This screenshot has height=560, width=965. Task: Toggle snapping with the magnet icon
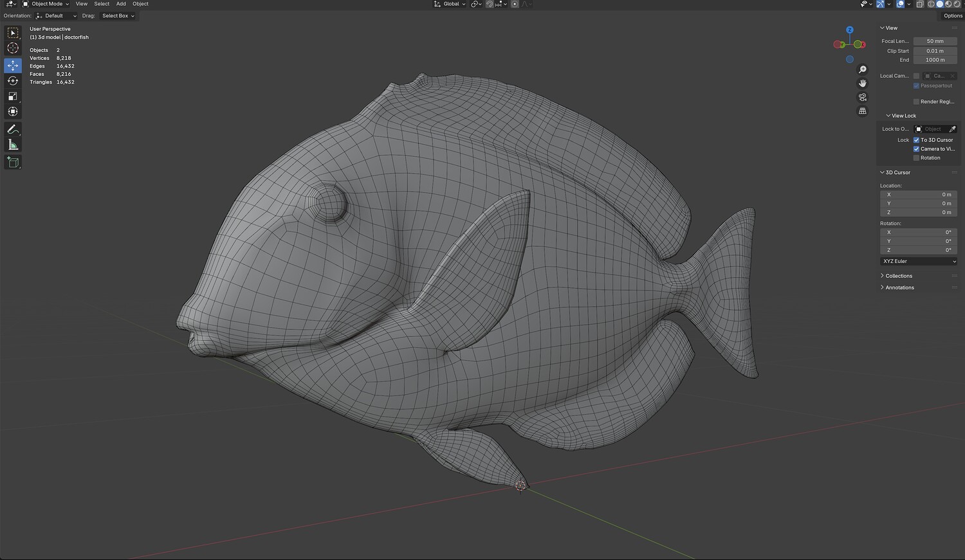[490, 4]
